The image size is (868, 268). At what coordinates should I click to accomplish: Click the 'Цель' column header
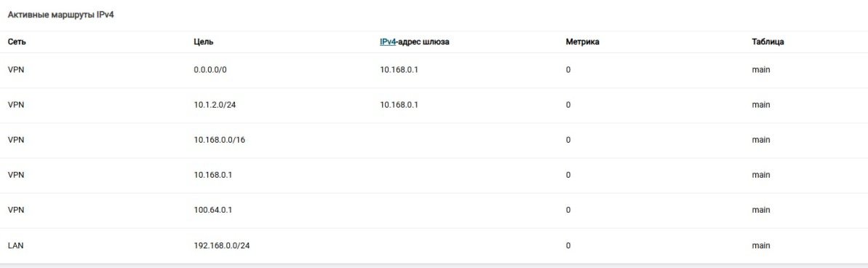[x=204, y=42]
